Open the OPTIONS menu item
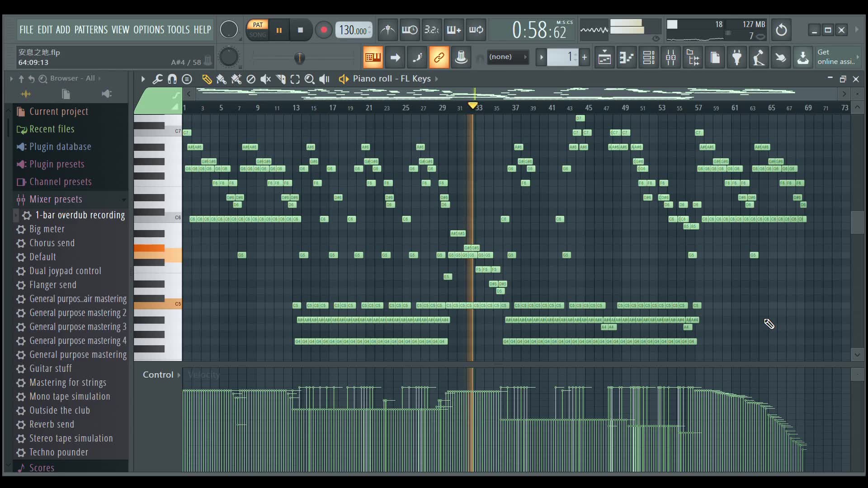 147,29
